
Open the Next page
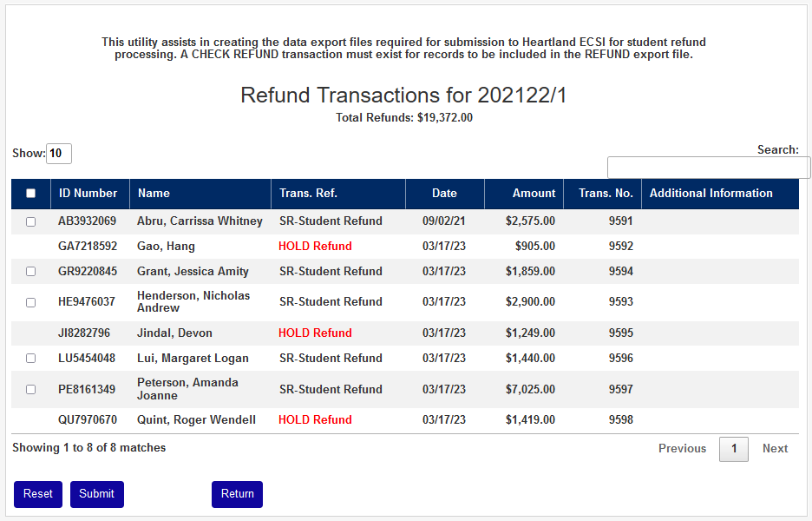click(x=775, y=448)
